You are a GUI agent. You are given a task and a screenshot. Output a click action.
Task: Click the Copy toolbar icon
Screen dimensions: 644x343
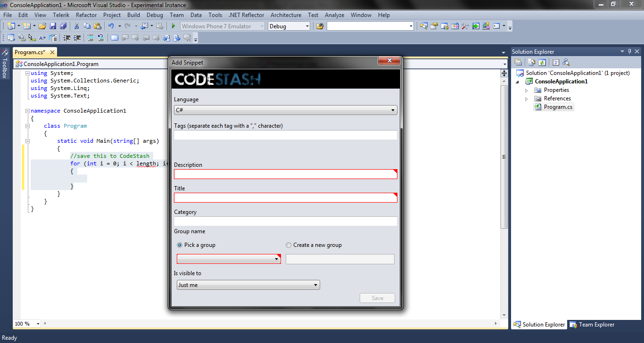[87, 26]
